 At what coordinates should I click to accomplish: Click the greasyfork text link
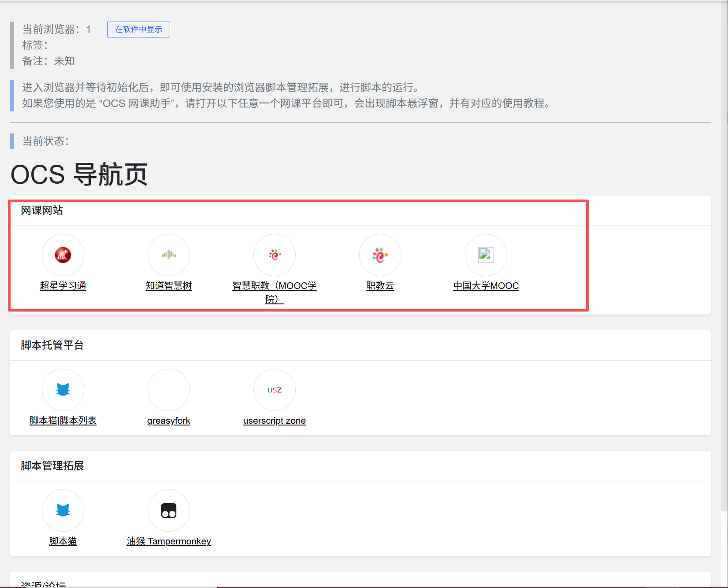click(169, 421)
